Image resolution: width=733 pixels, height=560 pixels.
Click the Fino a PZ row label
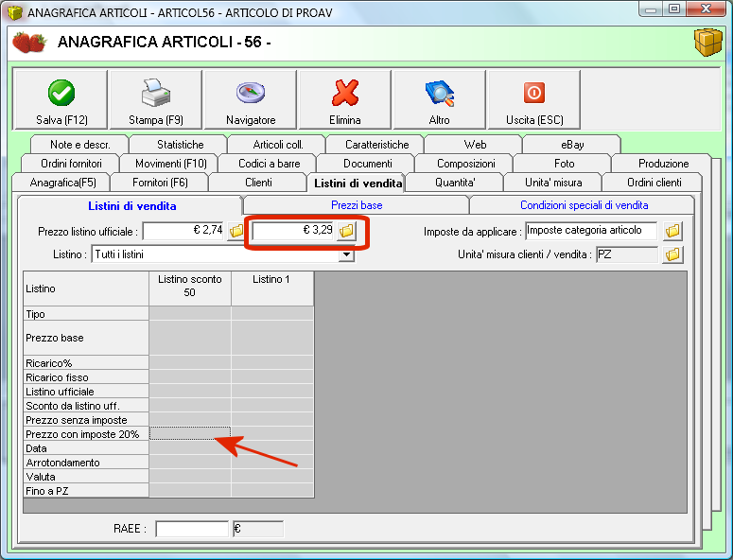[x=85, y=490]
